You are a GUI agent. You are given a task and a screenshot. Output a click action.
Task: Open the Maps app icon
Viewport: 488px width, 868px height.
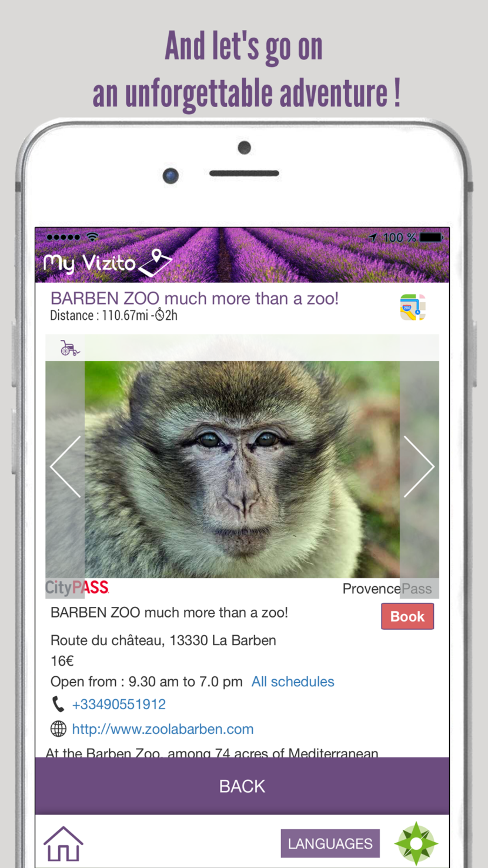pyautogui.click(x=413, y=307)
